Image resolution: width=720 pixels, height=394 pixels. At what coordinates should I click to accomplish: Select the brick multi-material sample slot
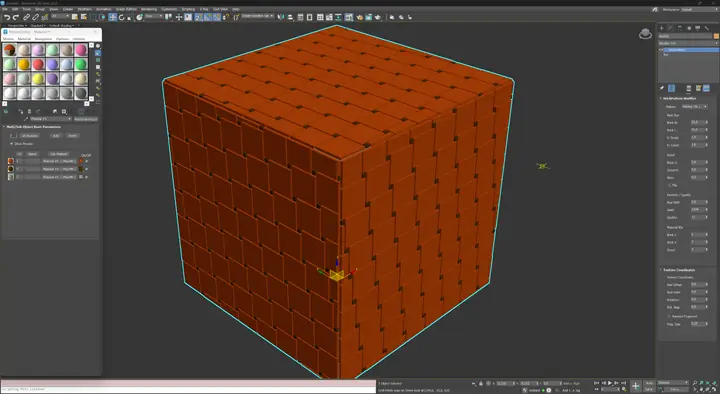[x=10, y=50]
